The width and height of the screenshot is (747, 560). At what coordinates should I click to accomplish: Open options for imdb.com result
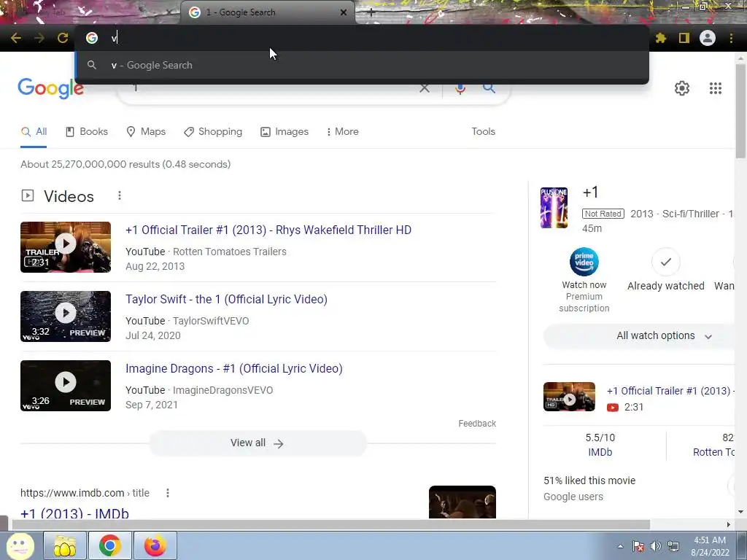click(168, 493)
